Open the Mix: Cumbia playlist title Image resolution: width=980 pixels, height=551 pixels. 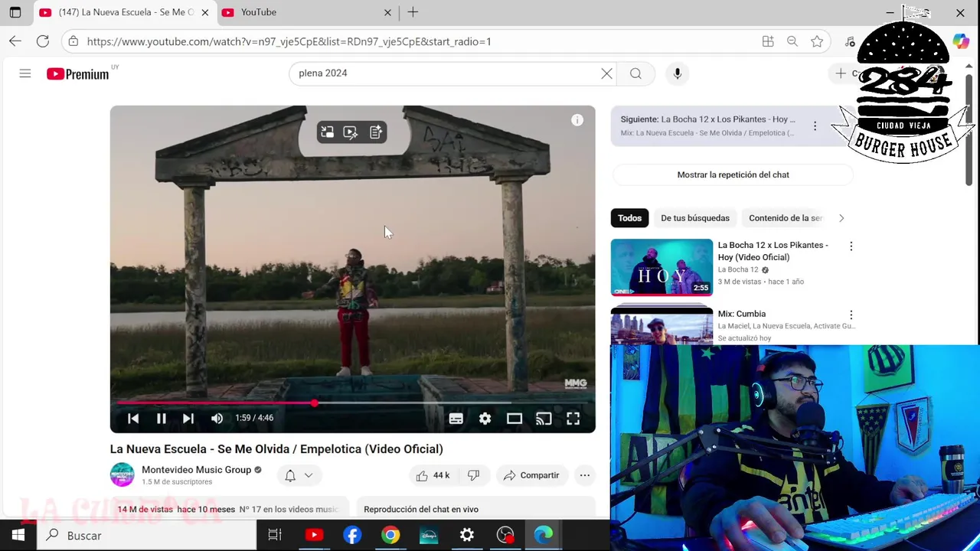[742, 314]
